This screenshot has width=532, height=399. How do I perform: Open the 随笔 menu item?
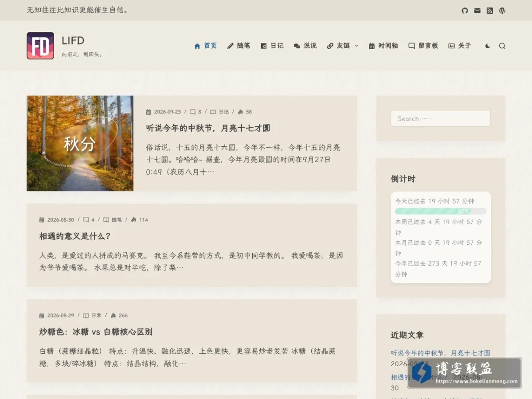tap(239, 46)
